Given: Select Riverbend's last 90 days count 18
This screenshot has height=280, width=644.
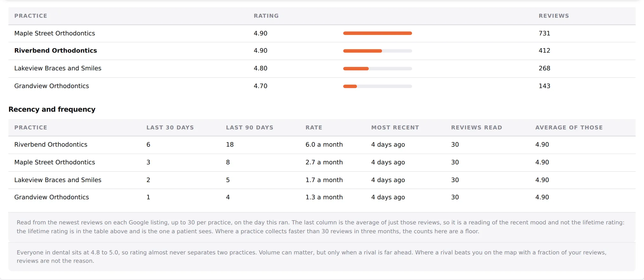Looking at the screenshot, I should tap(230, 145).
